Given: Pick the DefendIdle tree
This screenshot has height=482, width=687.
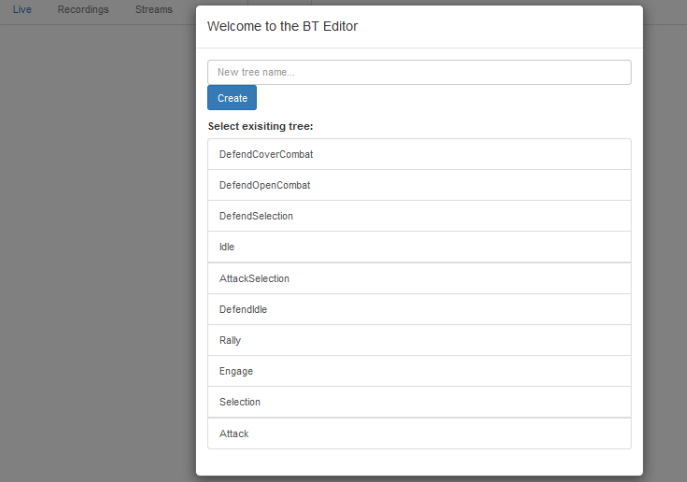Looking at the screenshot, I should (419, 309).
